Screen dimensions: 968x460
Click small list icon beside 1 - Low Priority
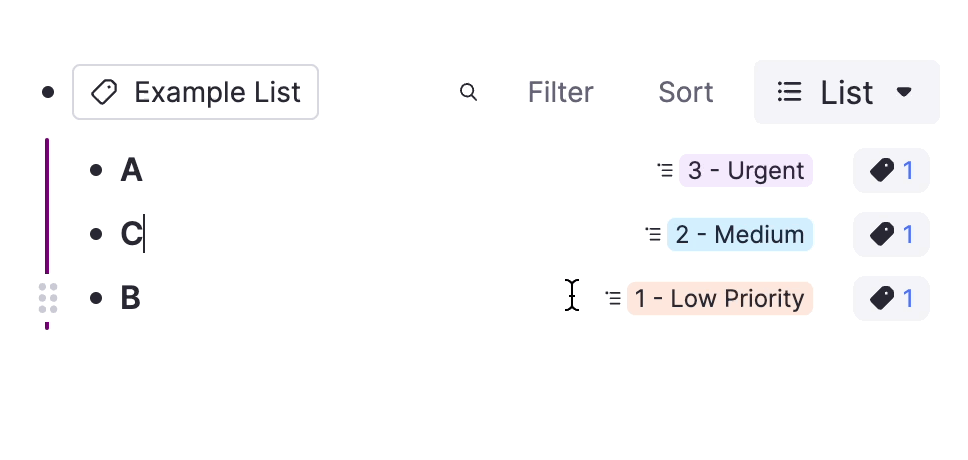click(613, 298)
